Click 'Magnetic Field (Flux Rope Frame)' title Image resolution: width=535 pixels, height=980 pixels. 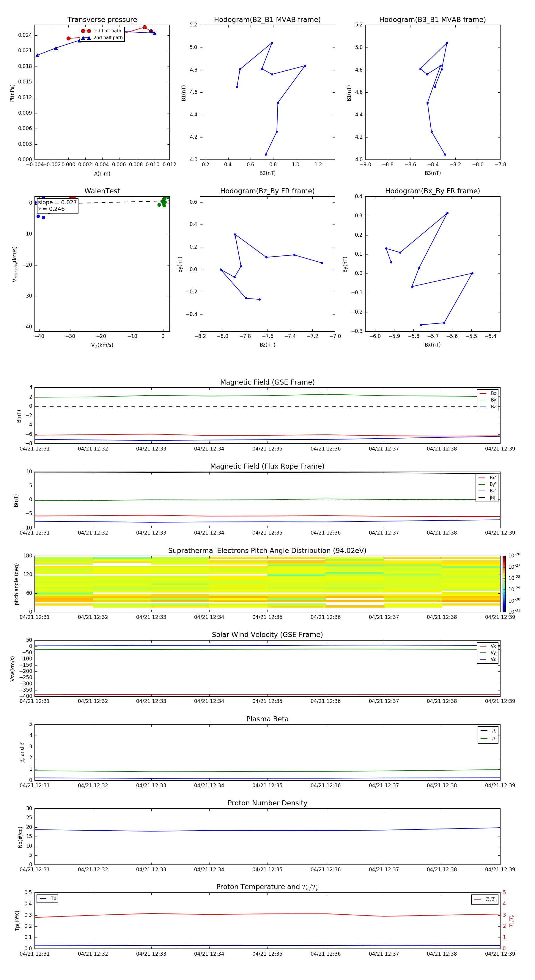267,467
